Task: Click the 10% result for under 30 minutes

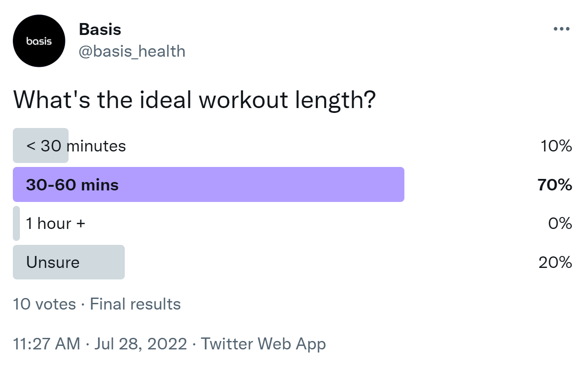Action: pos(556,146)
